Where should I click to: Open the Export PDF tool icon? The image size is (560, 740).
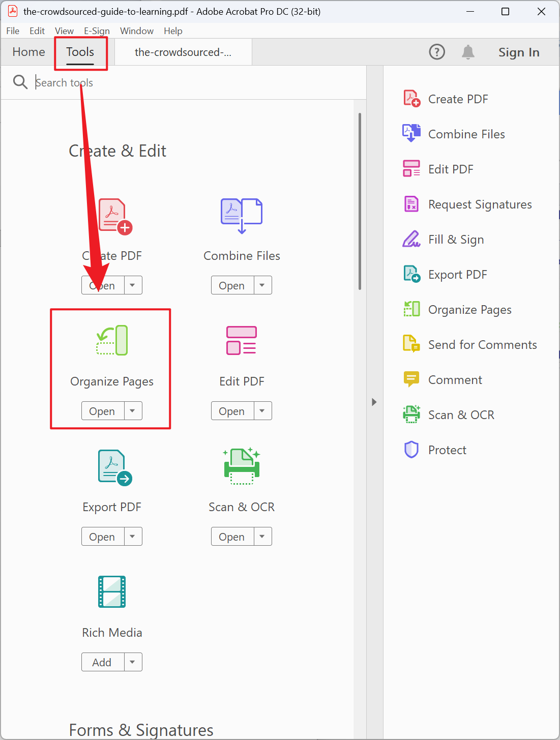pos(112,466)
